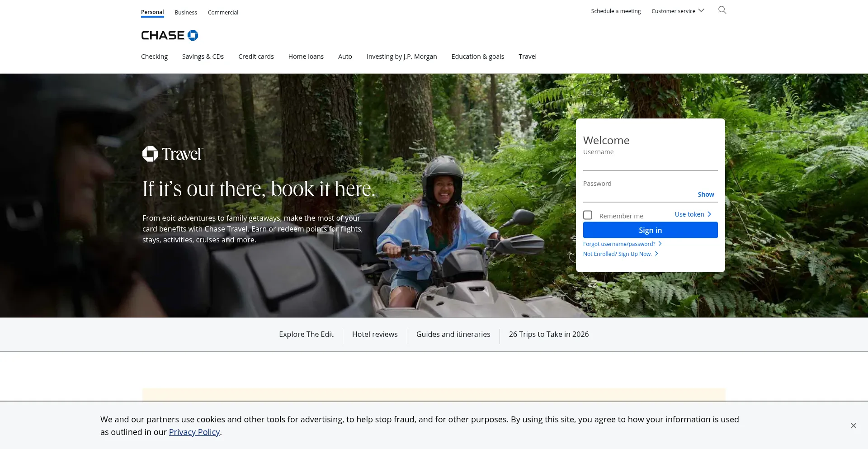The width and height of the screenshot is (868, 449).
Task: Switch to the Commercial tab
Action: (x=223, y=13)
